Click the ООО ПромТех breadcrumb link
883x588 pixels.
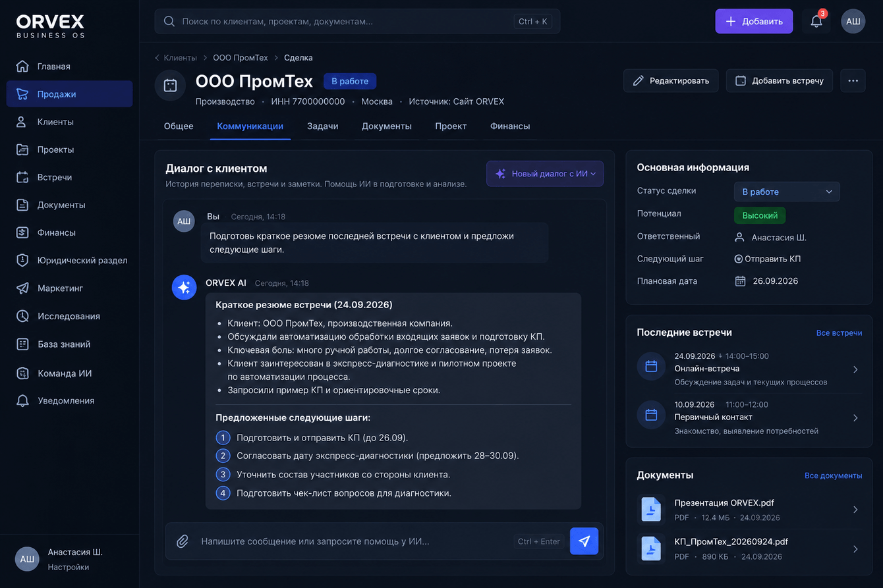tap(241, 58)
